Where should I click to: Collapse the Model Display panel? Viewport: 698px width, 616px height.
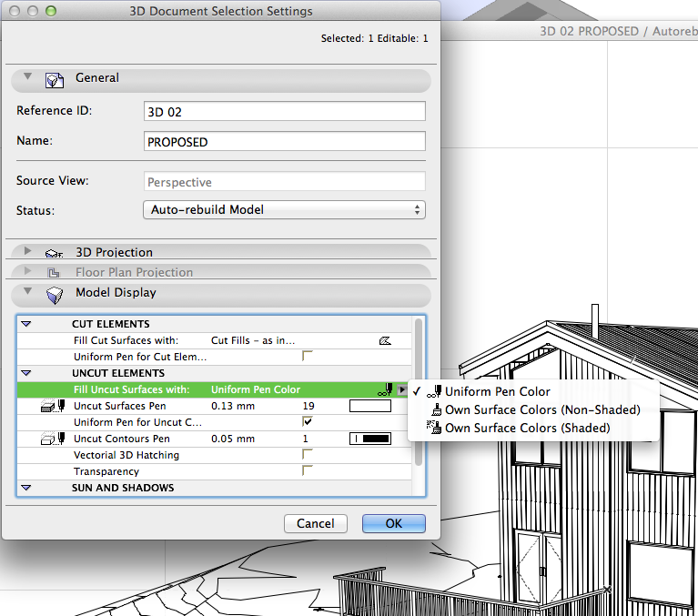27,290
